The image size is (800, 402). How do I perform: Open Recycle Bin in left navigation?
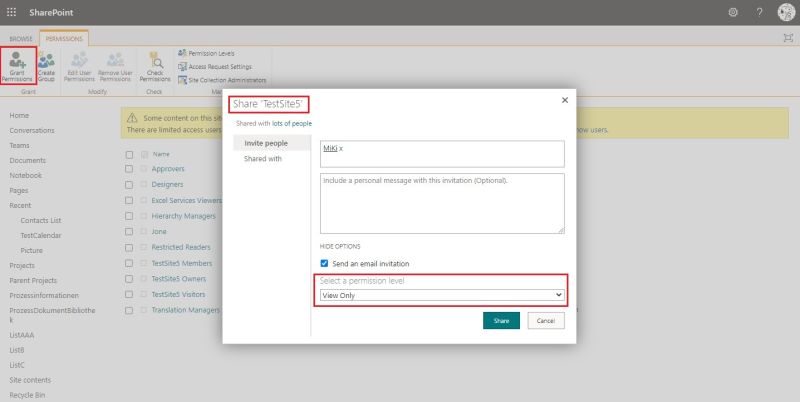point(27,395)
